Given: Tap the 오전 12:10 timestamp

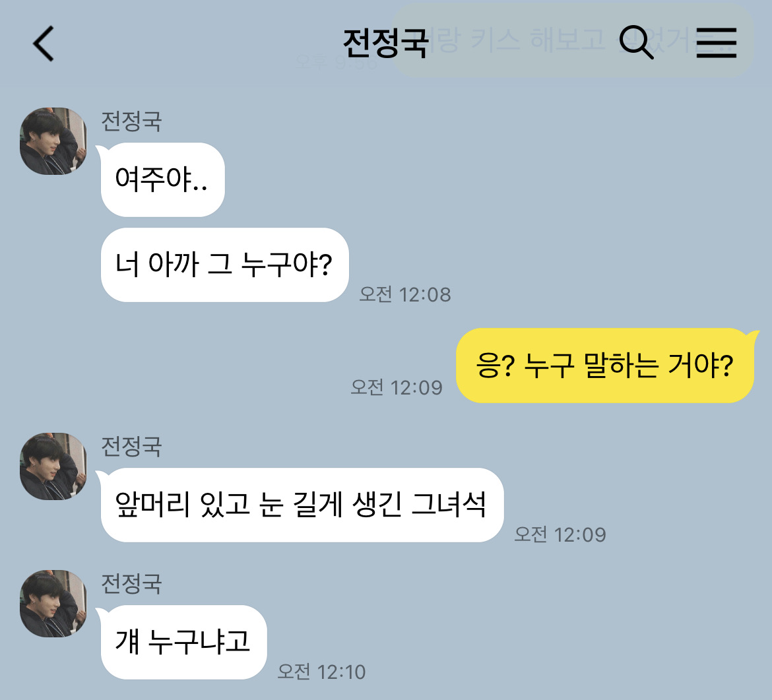Looking at the screenshot, I should click(321, 672).
